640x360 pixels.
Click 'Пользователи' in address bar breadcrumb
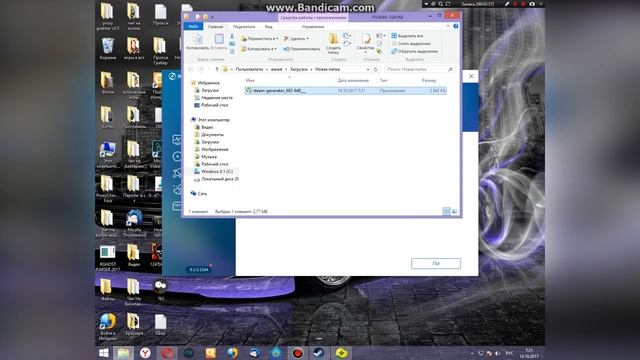click(x=249, y=69)
